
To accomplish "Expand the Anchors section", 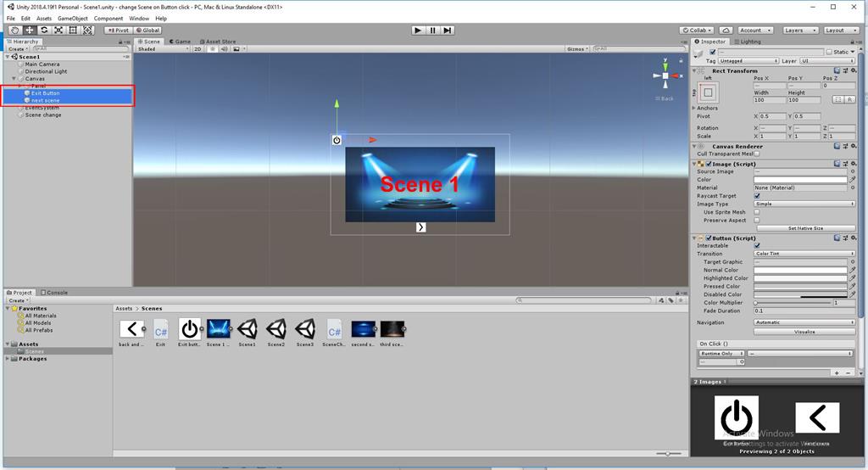I will point(694,108).
